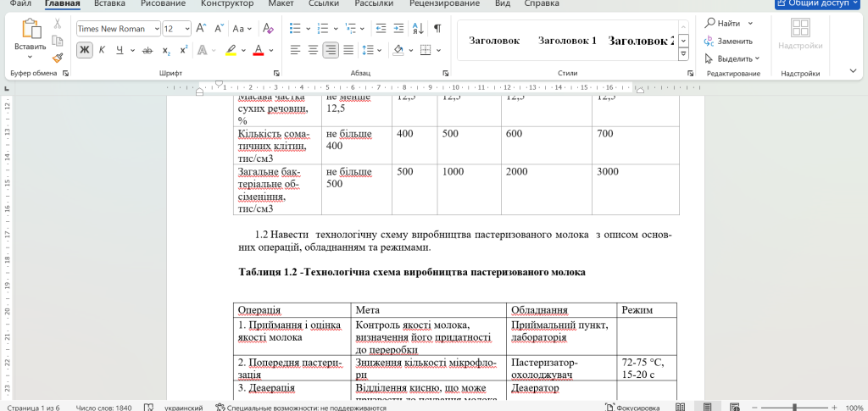Expand the styles gallery
Screen dimensions: 868x411
(x=684, y=54)
